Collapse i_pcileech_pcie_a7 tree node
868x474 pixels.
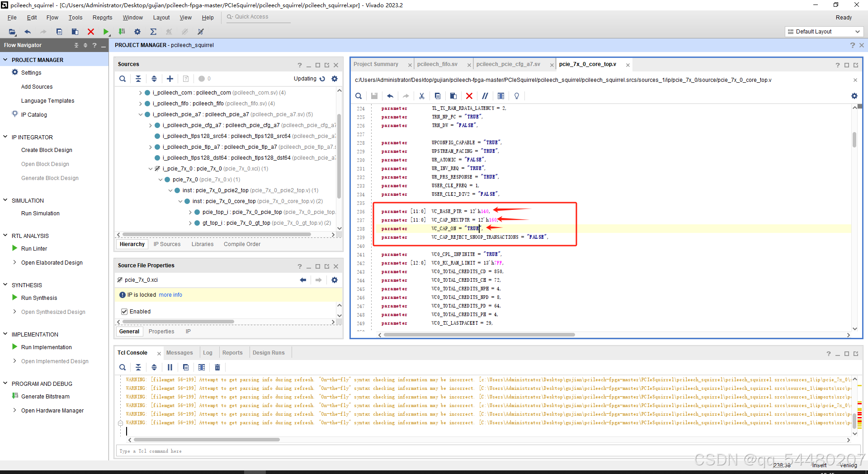(x=141, y=114)
